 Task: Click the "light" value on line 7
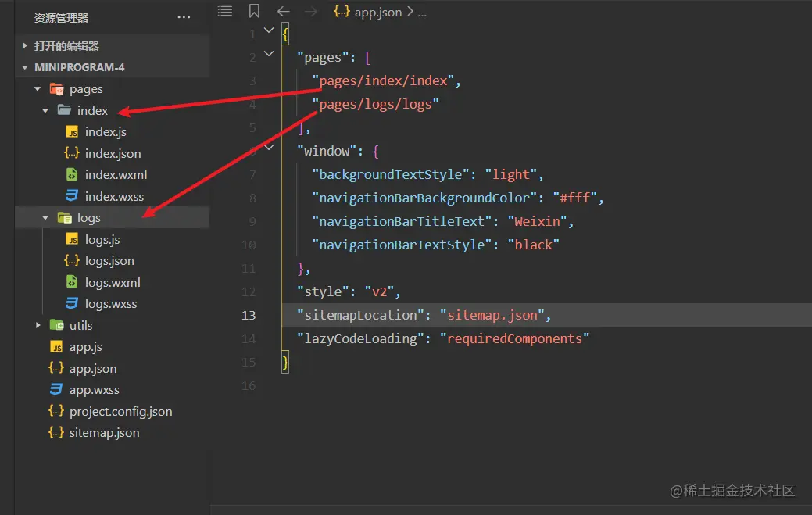(x=511, y=174)
